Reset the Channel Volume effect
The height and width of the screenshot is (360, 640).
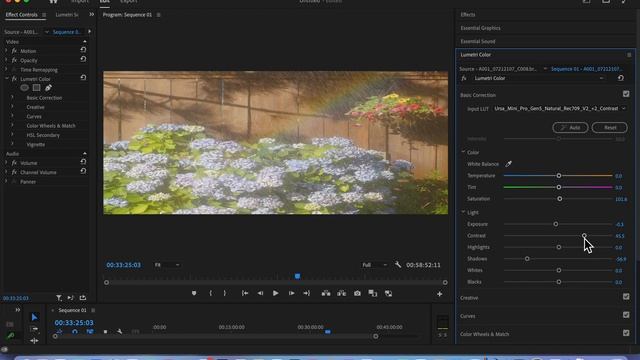pos(83,171)
